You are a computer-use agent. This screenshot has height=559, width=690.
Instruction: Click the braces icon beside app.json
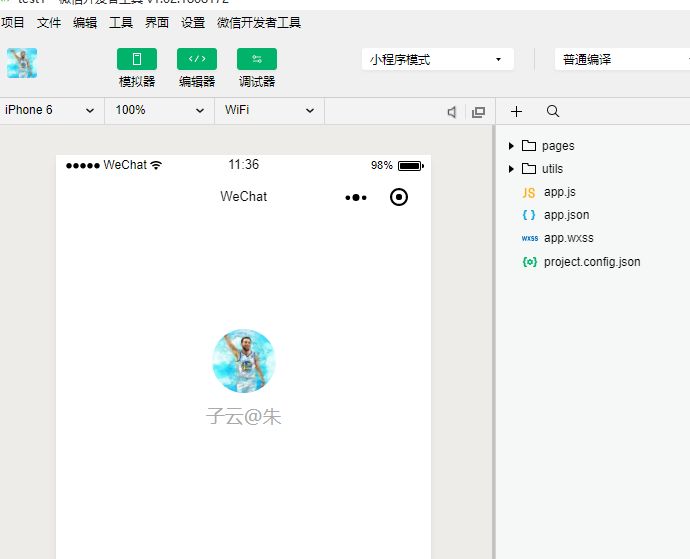[529, 215]
